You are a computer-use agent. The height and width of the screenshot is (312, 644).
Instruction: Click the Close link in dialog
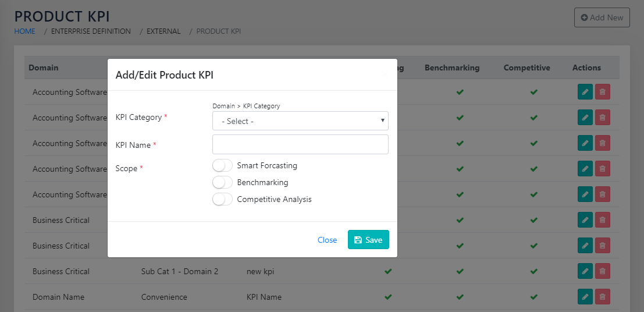point(327,240)
